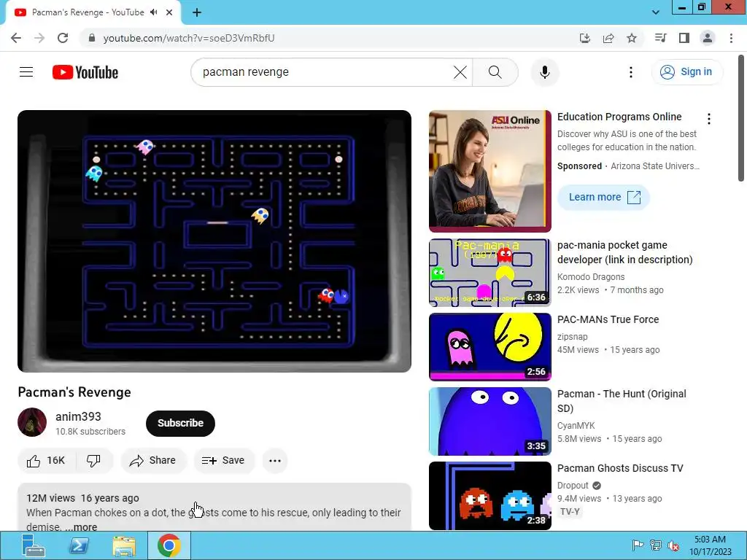Play Pacman Ghosts Discuss TV thumbnail
The image size is (747, 560).
point(489,496)
